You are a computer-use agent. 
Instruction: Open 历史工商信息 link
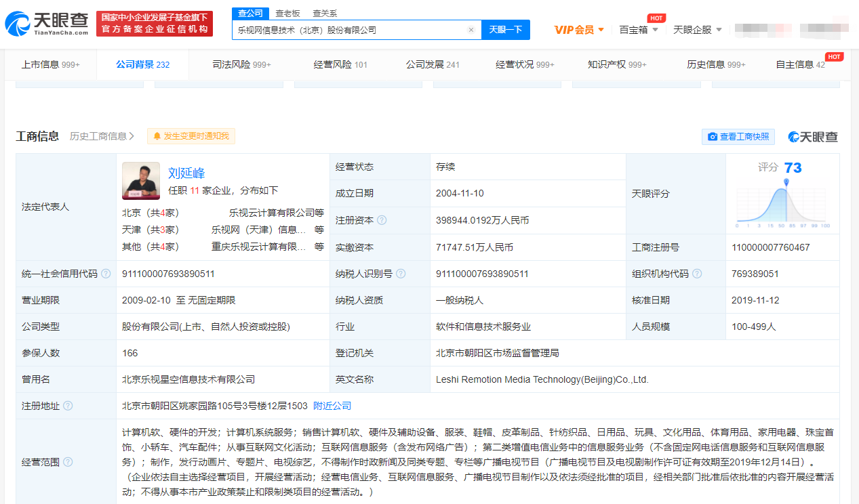click(102, 136)
